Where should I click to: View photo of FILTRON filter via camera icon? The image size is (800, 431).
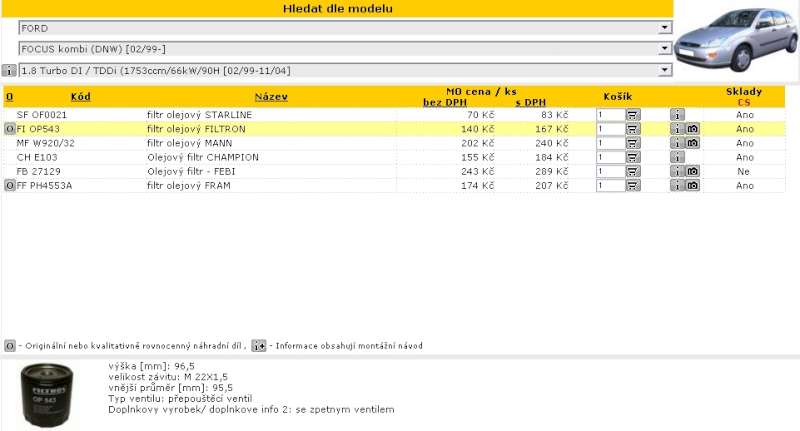coord(691,129)
